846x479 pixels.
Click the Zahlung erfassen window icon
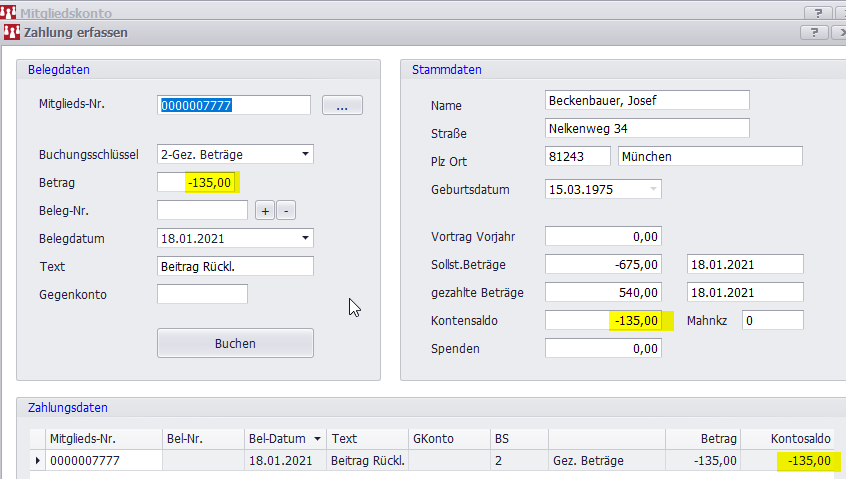click(x=11, y=32)
